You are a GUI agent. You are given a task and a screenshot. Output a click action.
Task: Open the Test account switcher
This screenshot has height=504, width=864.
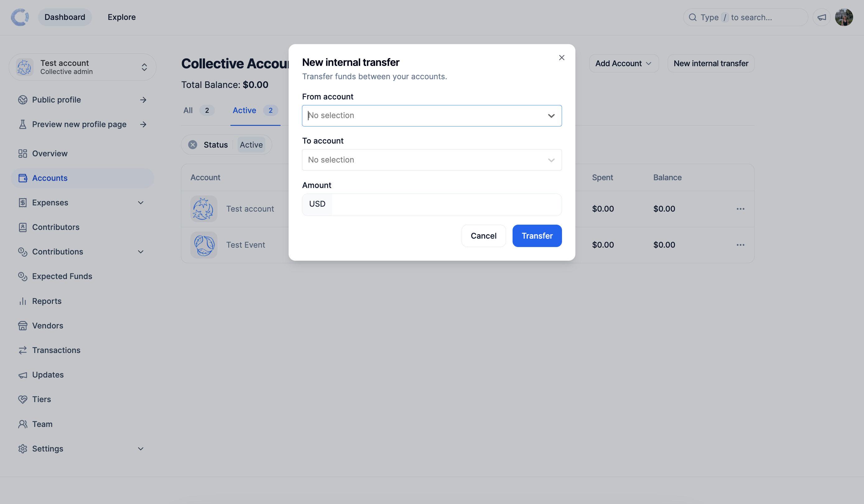pyautogui.click(x=82, y=67)
